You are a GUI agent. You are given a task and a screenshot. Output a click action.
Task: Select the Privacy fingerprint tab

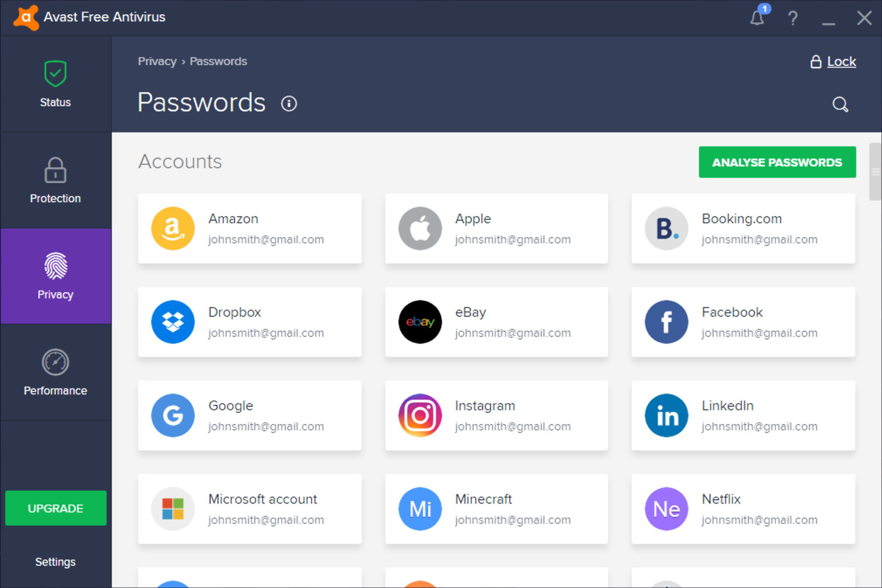[x=55, y=276]
